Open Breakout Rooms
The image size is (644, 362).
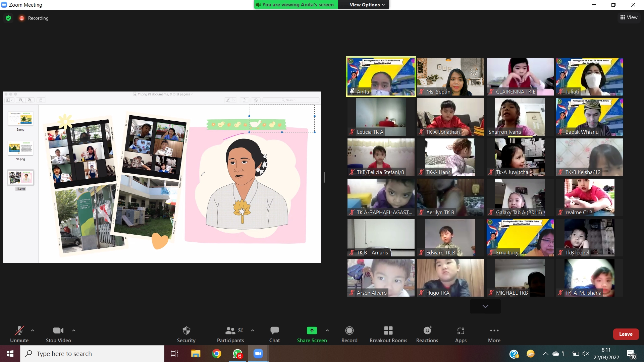(388, 334)
